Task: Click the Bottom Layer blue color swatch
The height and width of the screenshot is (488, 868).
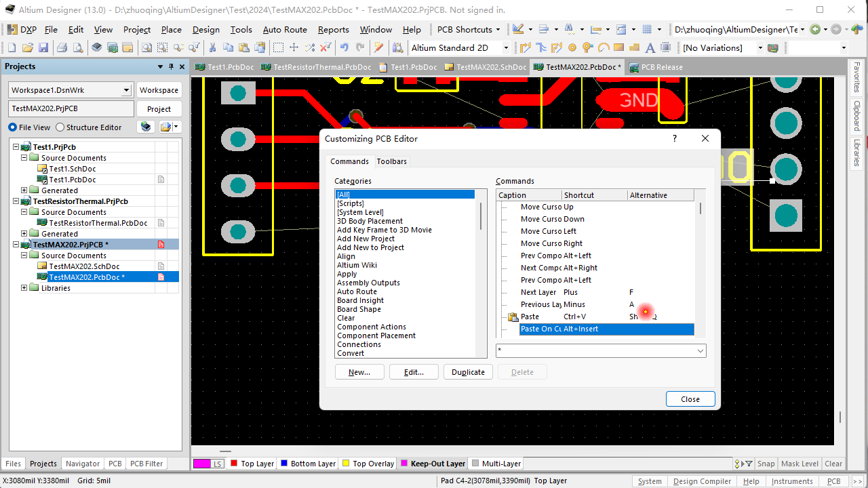Action: [x=284, y=464]
